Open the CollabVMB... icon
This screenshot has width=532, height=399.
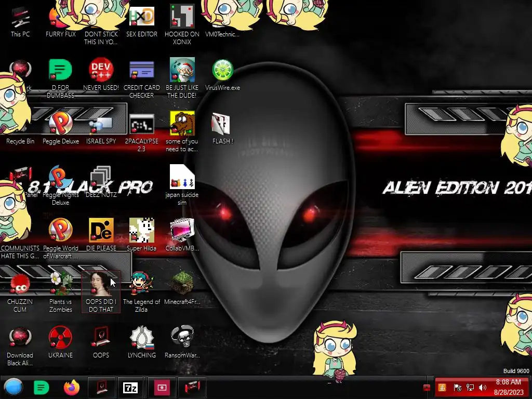pos(182,235)
